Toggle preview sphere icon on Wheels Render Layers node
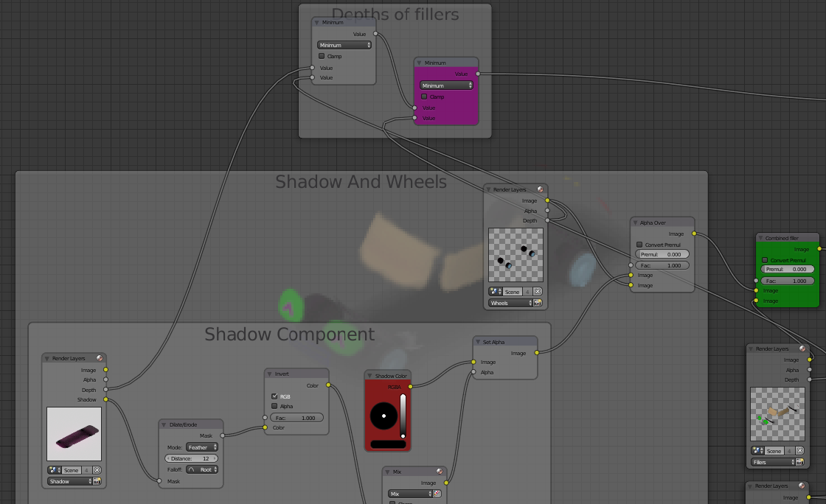This screenshot has height=504, width=826. (x=540, y=190)
